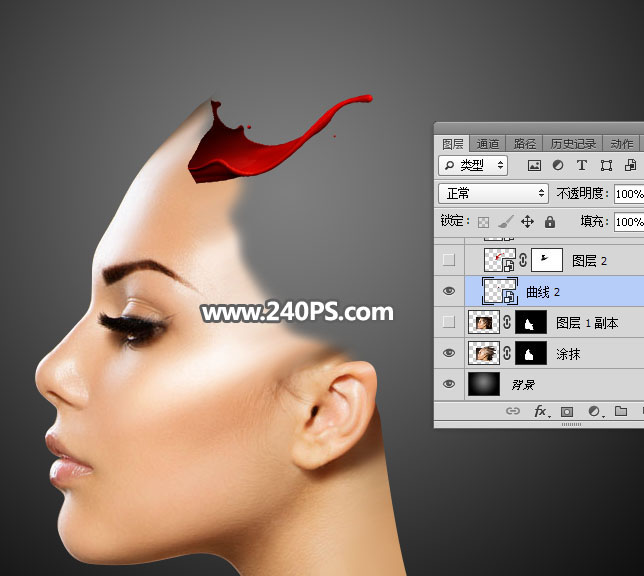Select layer named 背景
The height and width of the screenshot is (576, 644).
point(523,385)
